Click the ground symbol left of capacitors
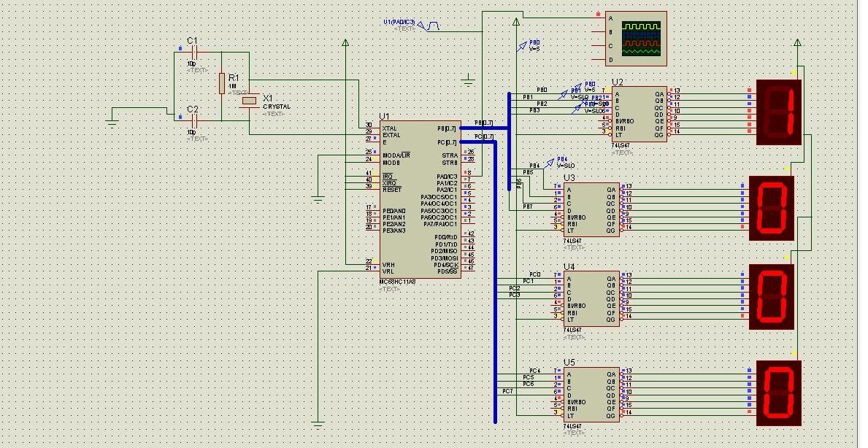The width and height of the screenshot is (868, 448). coord(112,123)
